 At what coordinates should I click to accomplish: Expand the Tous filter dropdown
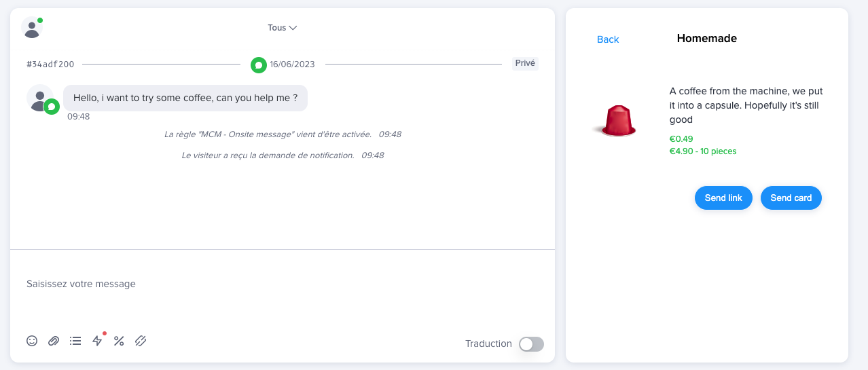pos(283,28)
